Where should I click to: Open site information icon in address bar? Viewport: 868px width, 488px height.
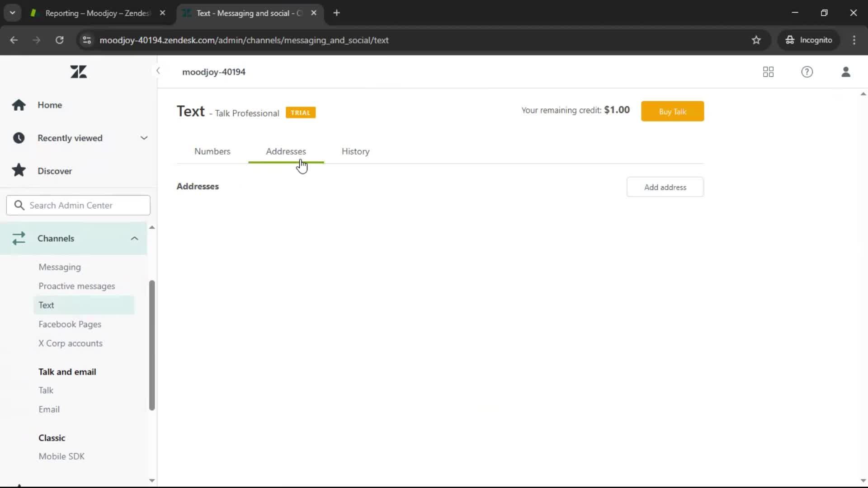click(x=87, y=40)
